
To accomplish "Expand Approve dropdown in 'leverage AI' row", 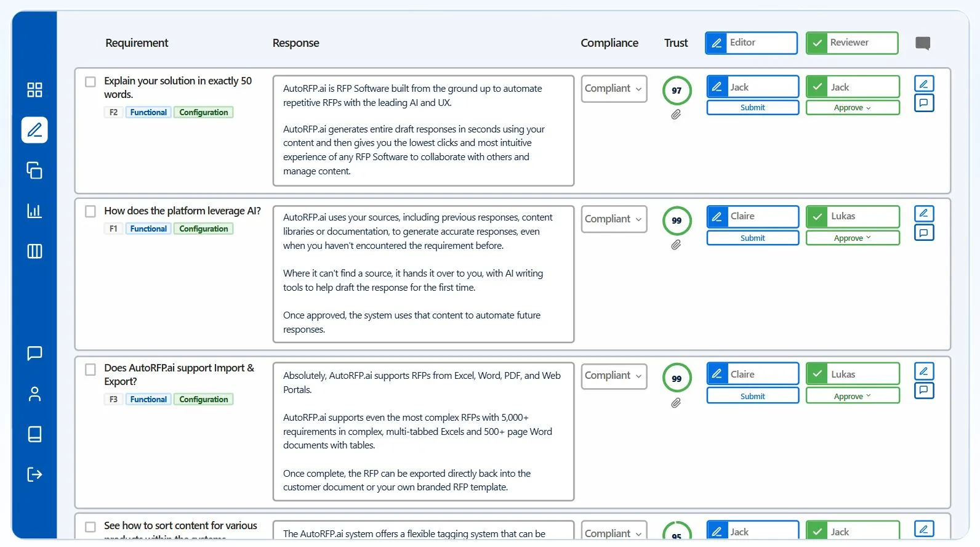I will pyautogui.click(x=853, y=238).
